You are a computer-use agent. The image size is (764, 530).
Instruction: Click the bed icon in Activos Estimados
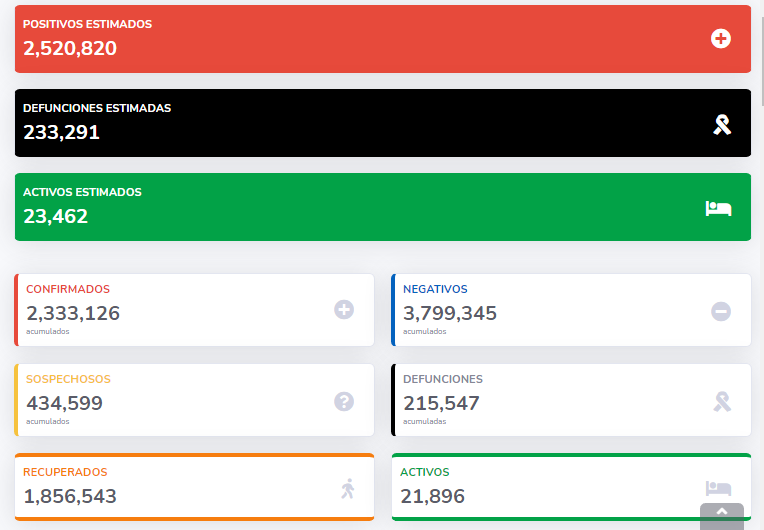point(718,208)
